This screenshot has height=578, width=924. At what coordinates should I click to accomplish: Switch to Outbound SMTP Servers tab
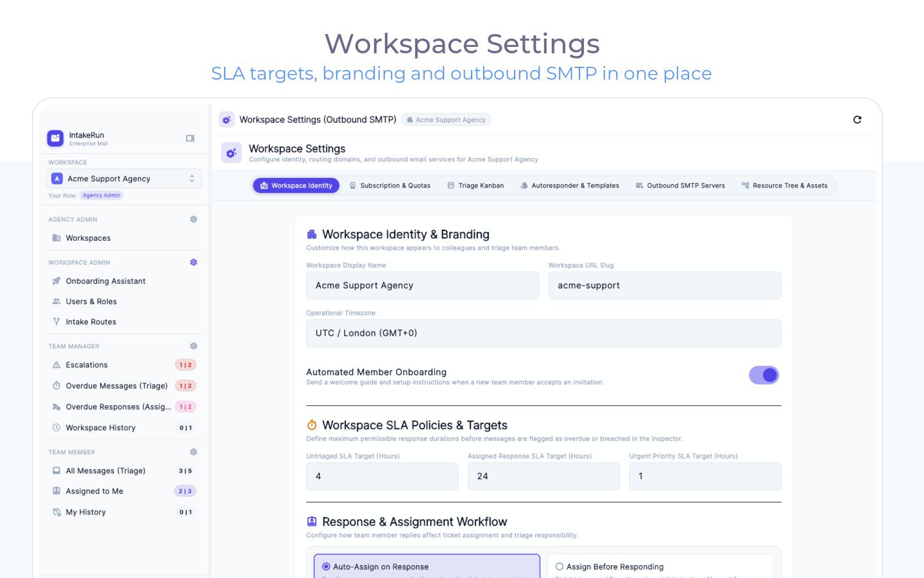point(680,186)
